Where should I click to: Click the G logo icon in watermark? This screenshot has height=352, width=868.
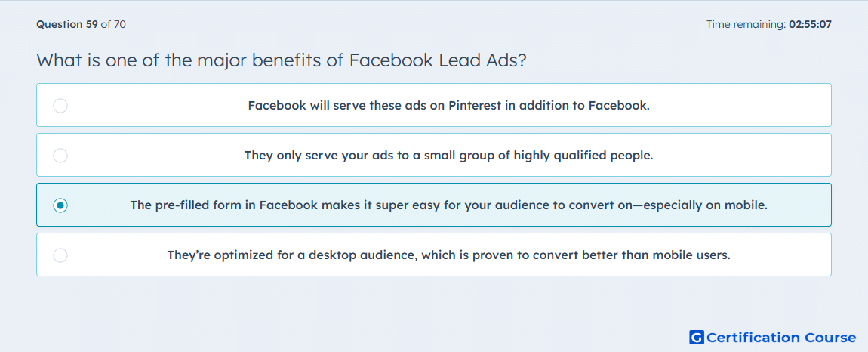click(697, 337)
